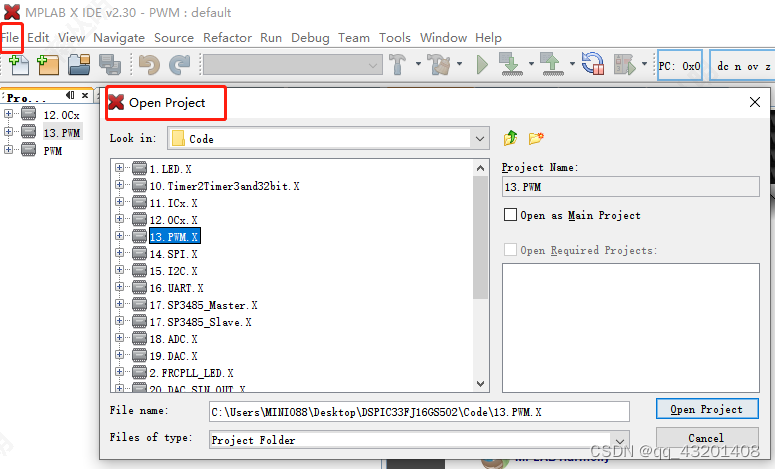Click the Cancel button

707,437
